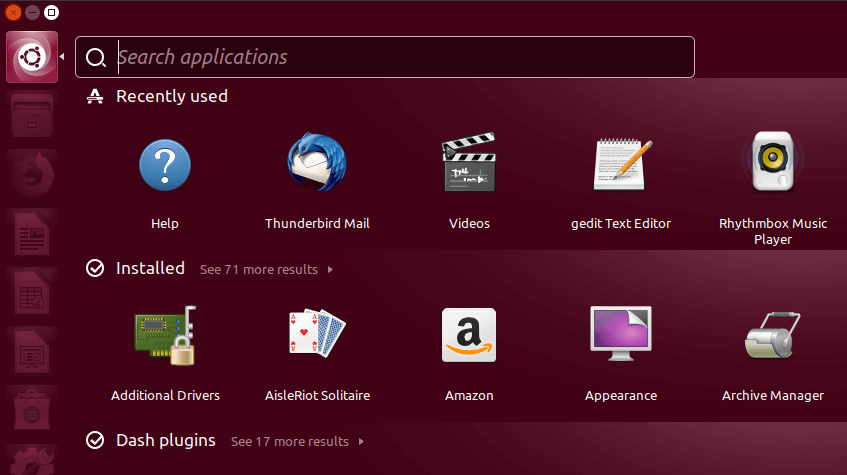Click the Dash plugins heading

coord(166,440)
